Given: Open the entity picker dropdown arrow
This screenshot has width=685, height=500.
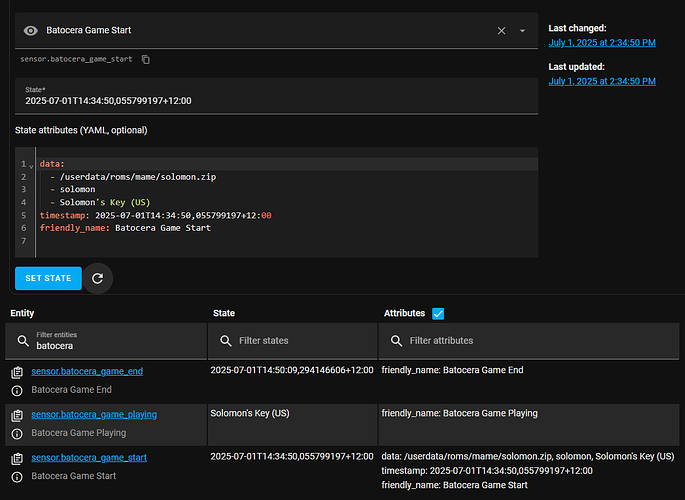Looking at the screenshot, I should pyautogui.click(x=522, y=31).
